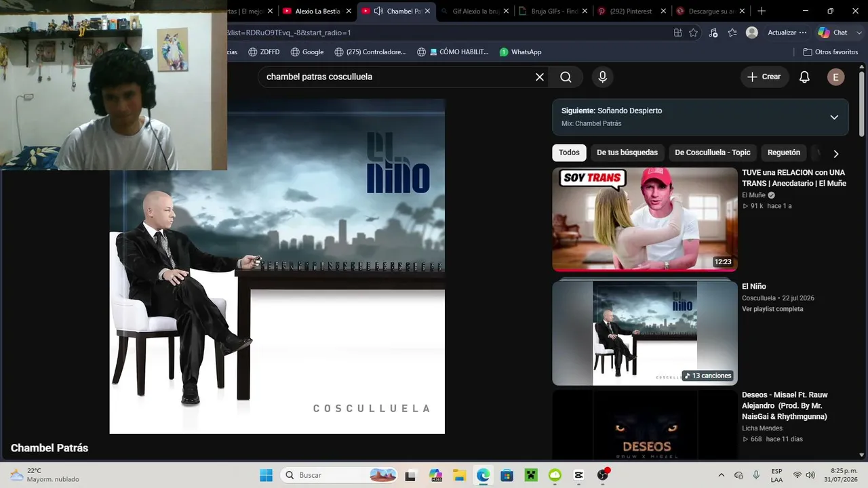Show more filter chips with the right arrow
This screenshot has width=868, height=488.
click(835, 153)
